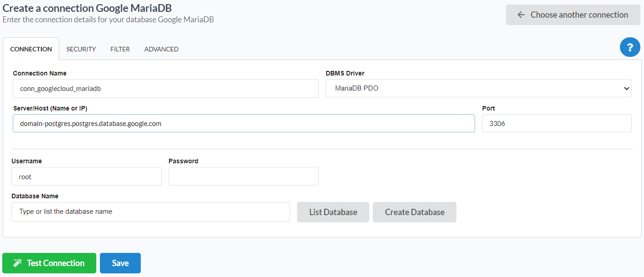Select the empty Password field

(x=243, y=176)
